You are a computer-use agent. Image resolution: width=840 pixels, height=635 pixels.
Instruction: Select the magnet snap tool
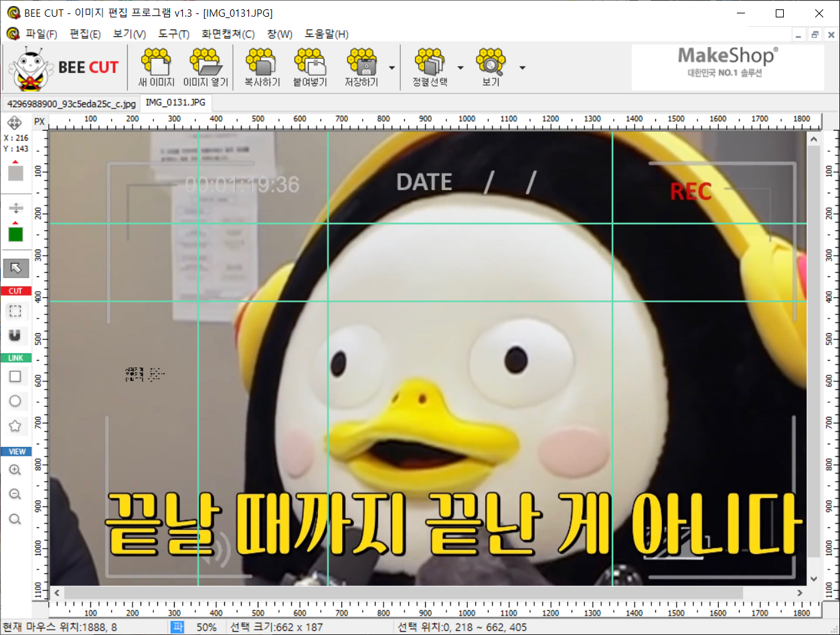point(15,335)
